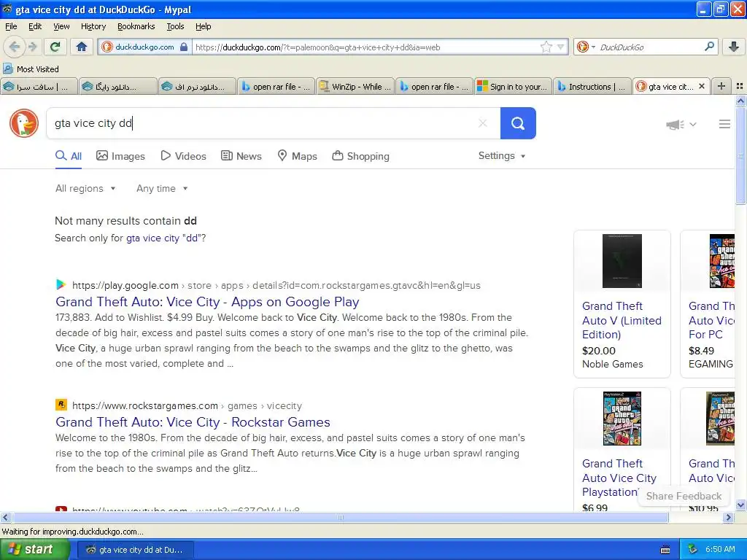Screen dimensions: 747x560
Task: Click the browser Forward arrow button
Action: point(32,47)
